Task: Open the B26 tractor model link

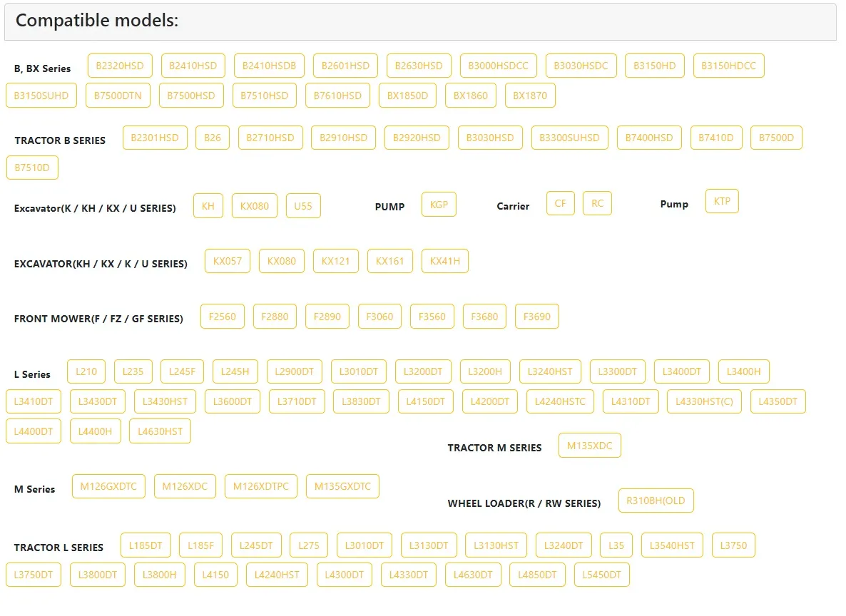Action: (213, 138)
